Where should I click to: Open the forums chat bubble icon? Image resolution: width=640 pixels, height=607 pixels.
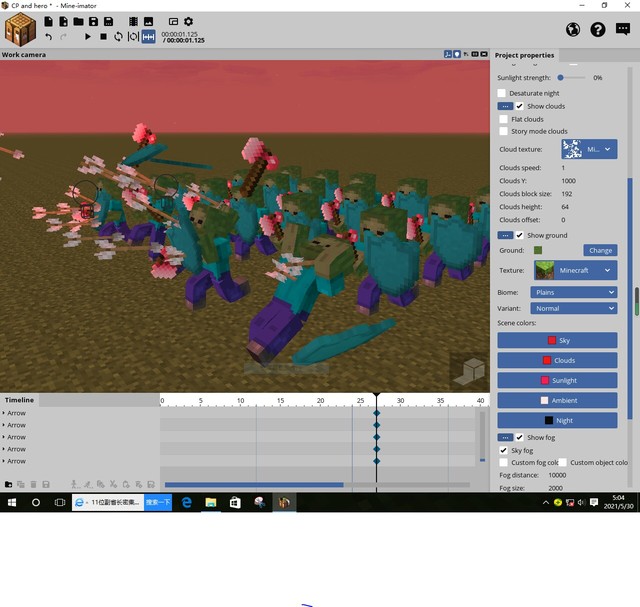pos(623,29)
